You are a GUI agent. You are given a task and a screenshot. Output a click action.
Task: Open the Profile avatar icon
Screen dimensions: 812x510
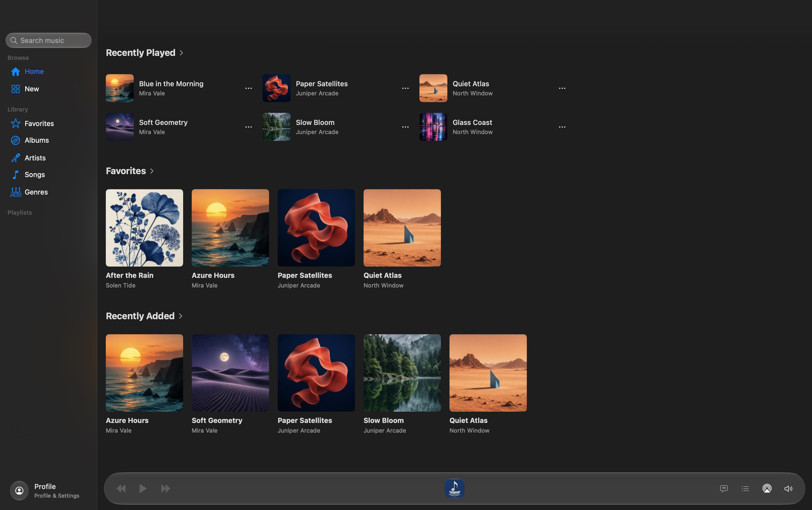pyautogui.click(x=19, y=490)
